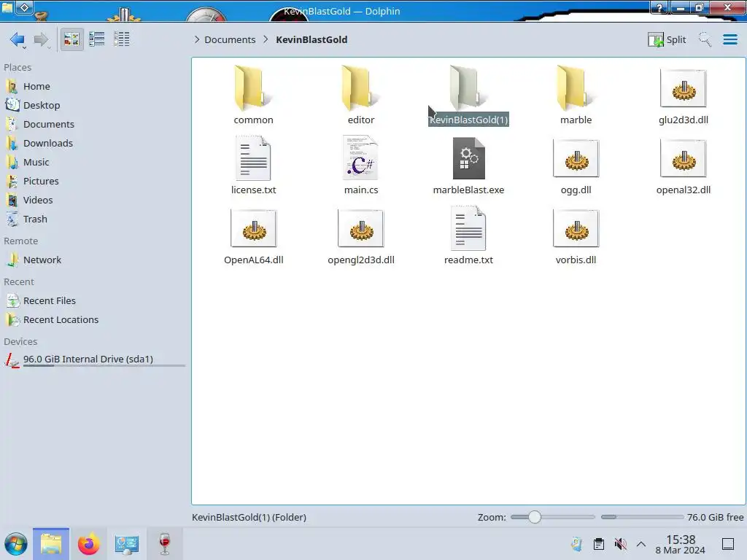Viewport: 747px width, 560px height.
Task: Click the 76.0 GiB free space bar
Action: coord(642,517)
